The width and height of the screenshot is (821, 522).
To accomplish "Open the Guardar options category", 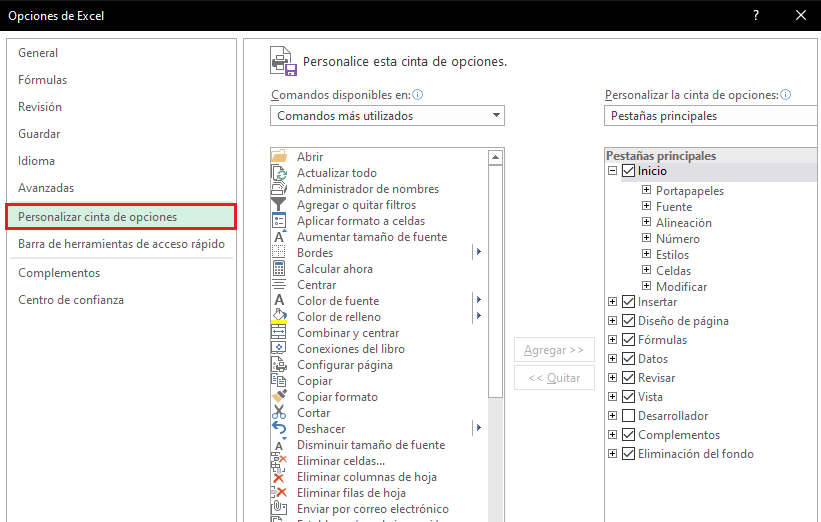I will click(x=39, y=134).
